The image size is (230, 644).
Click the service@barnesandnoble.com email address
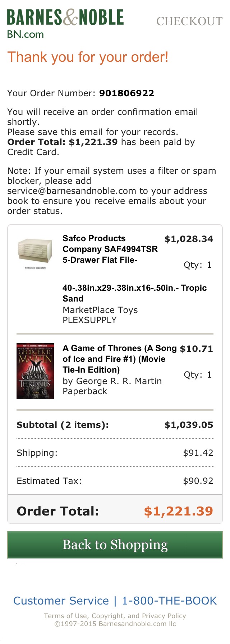tap(72, 191)
